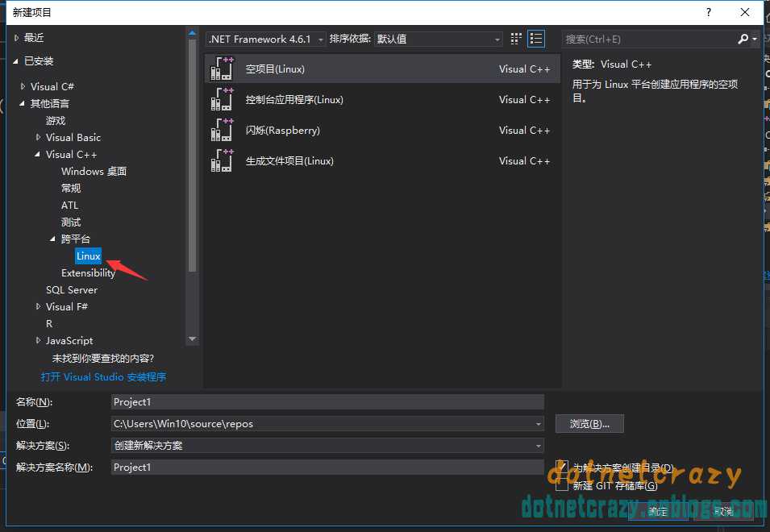
Task: Open the .NET Framework 4.6.1 dropdown
Action: pos(265,39)
